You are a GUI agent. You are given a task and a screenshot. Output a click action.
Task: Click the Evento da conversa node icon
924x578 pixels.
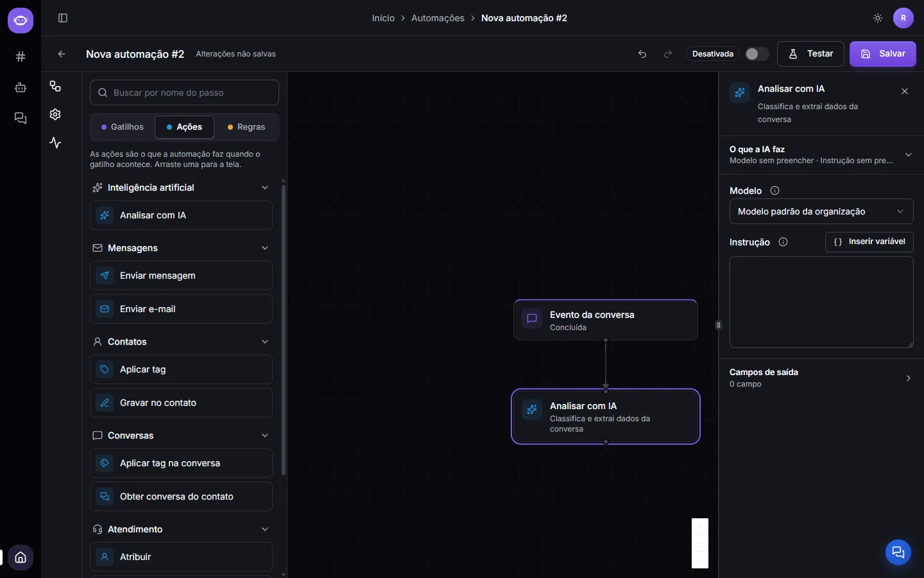point(532,319)
